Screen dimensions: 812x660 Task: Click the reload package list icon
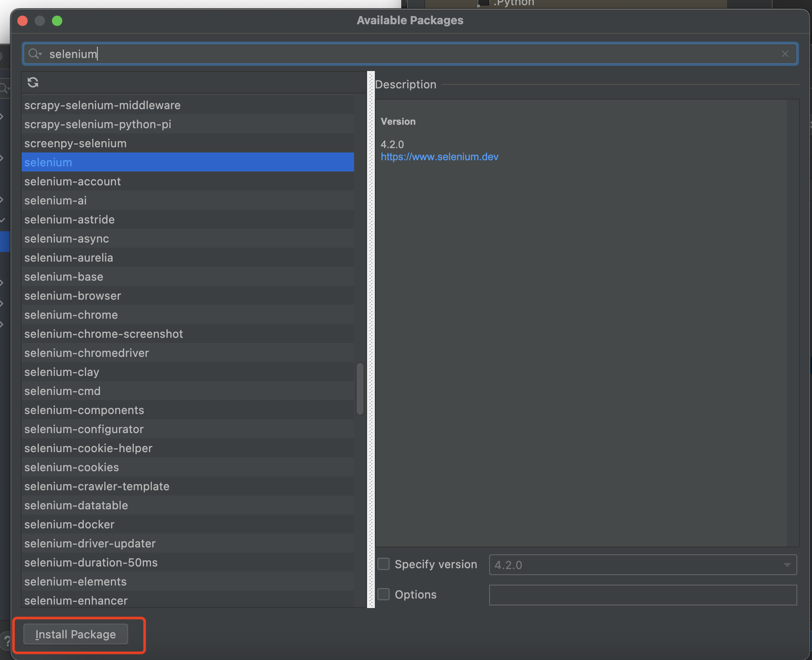(33, 82)
